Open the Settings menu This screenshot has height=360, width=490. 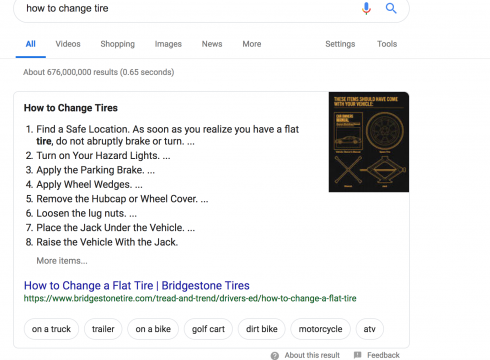click(340, 44)
